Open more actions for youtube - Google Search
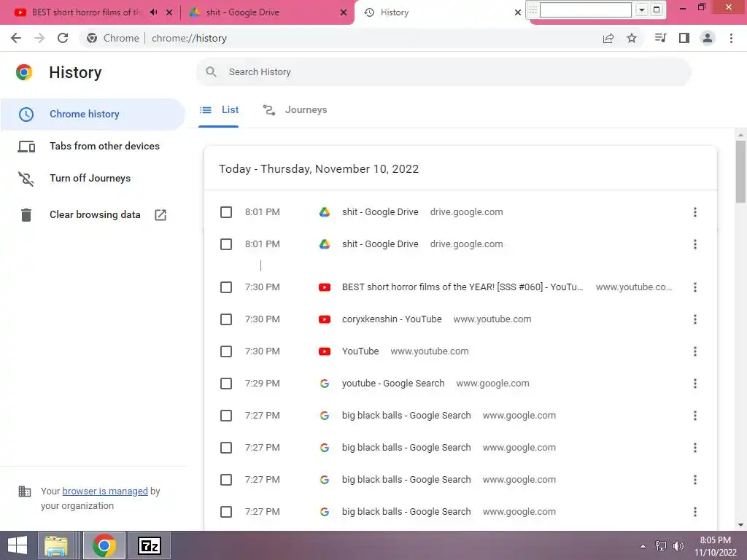The image size is (747, 560). [x=695, y=384]
